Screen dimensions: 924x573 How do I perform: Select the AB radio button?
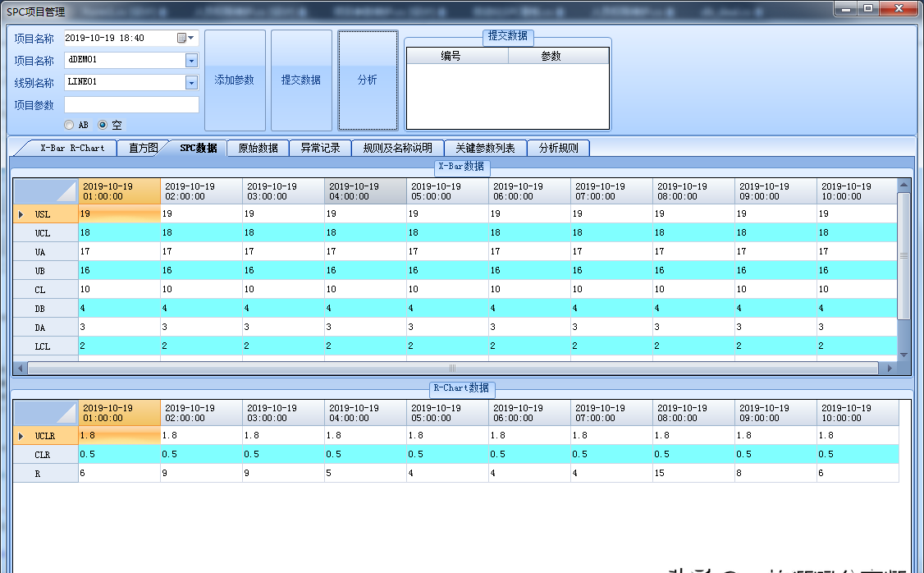pyautogui.click(x=70, y=126)
